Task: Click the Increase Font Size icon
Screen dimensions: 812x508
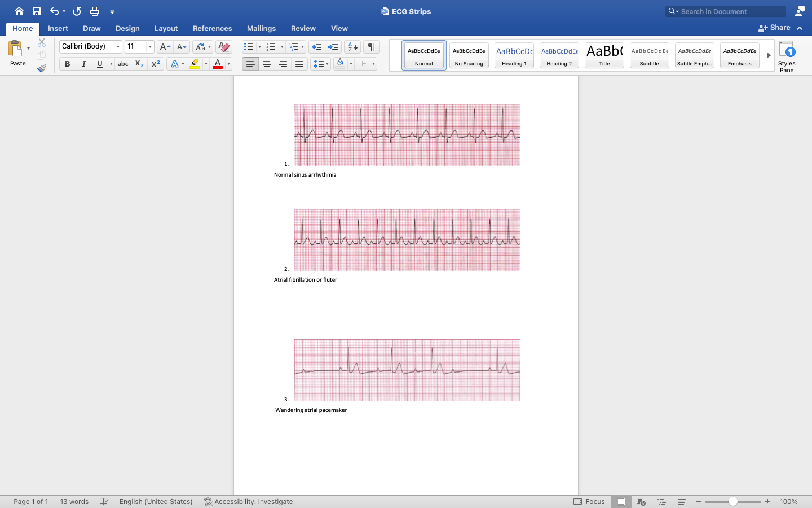Action: click(x=165, y=47)
